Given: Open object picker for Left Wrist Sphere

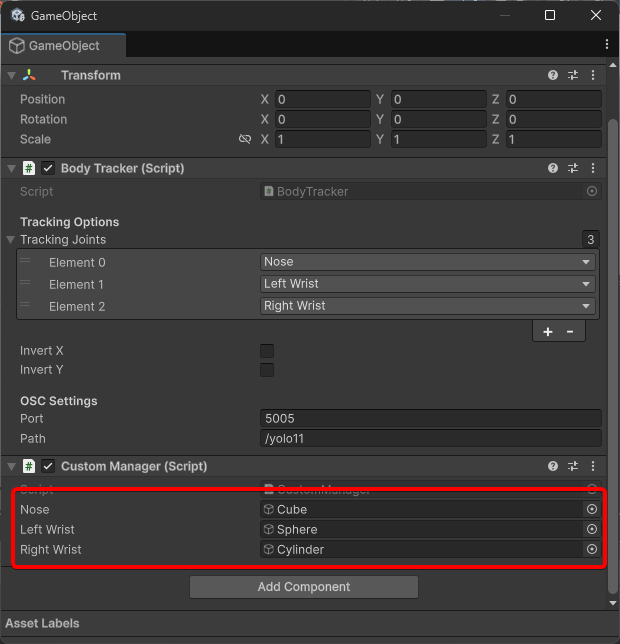Looking at the screenshot, I should coord(592,529).
